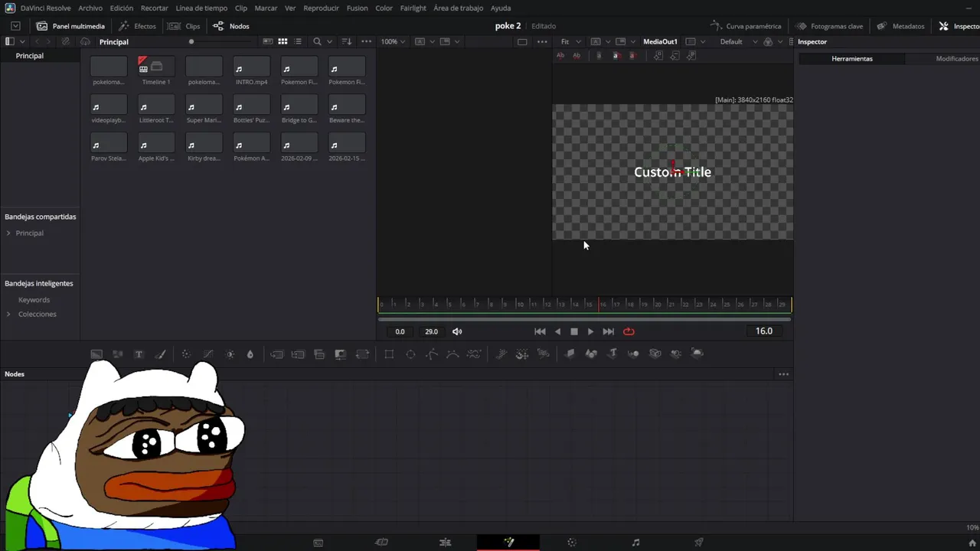Screen dimensions: 980x551
Task: Toggle Efectos panel
Action: point(137,26)
